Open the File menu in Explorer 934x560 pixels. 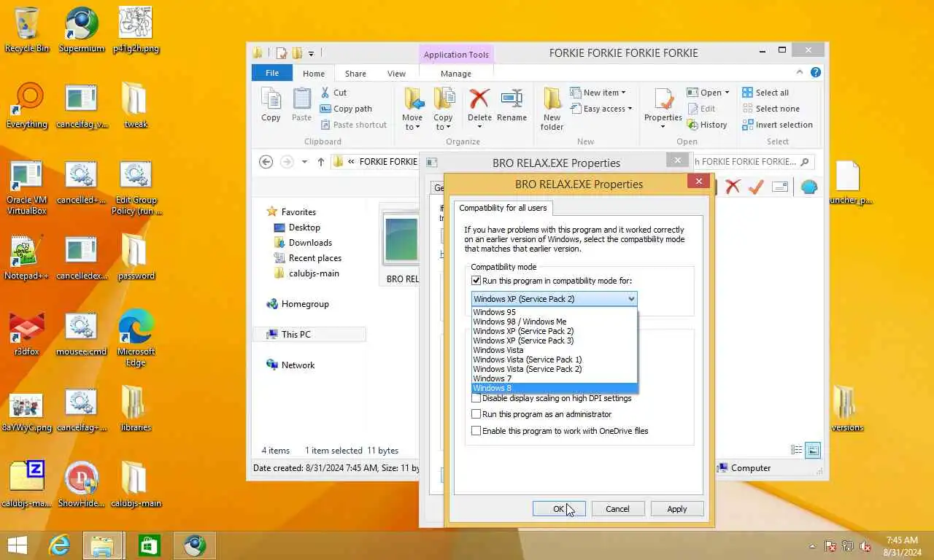pyautogui.click(x=272, y=73)
